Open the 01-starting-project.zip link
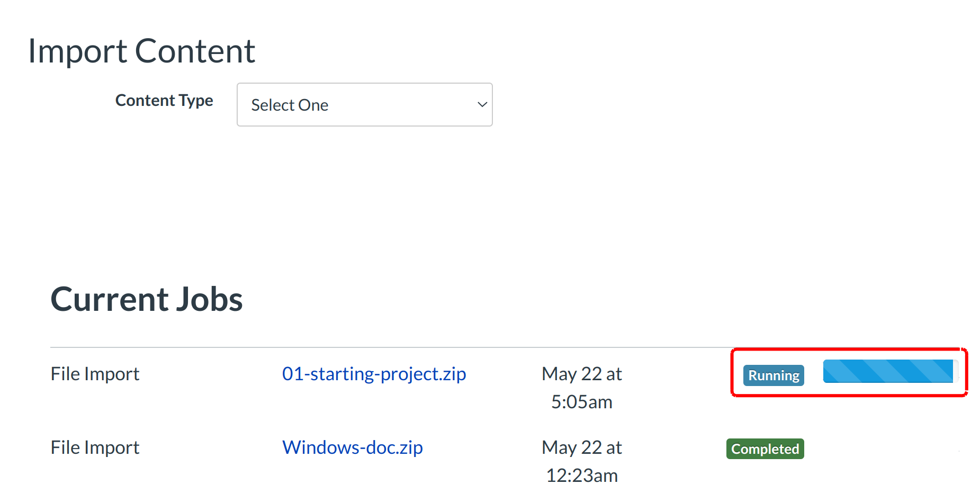 374,374
